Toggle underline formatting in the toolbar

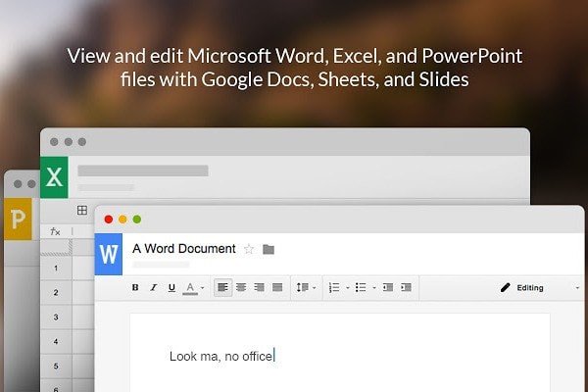point(171,287)
